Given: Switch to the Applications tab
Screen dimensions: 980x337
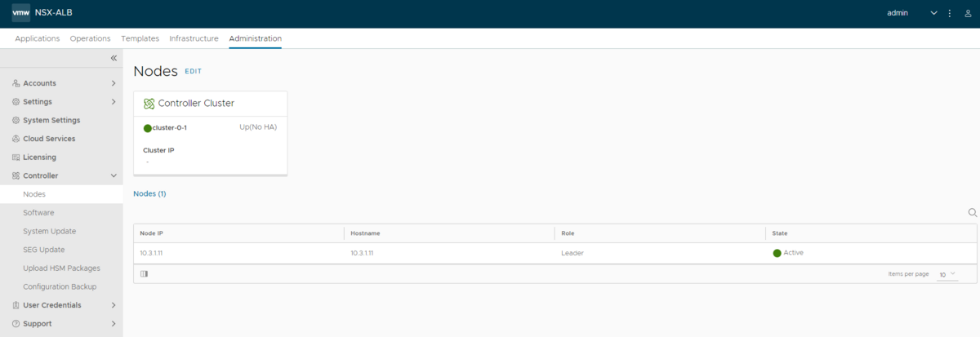Looking at the screenshot, I should (x=38, y=38).
